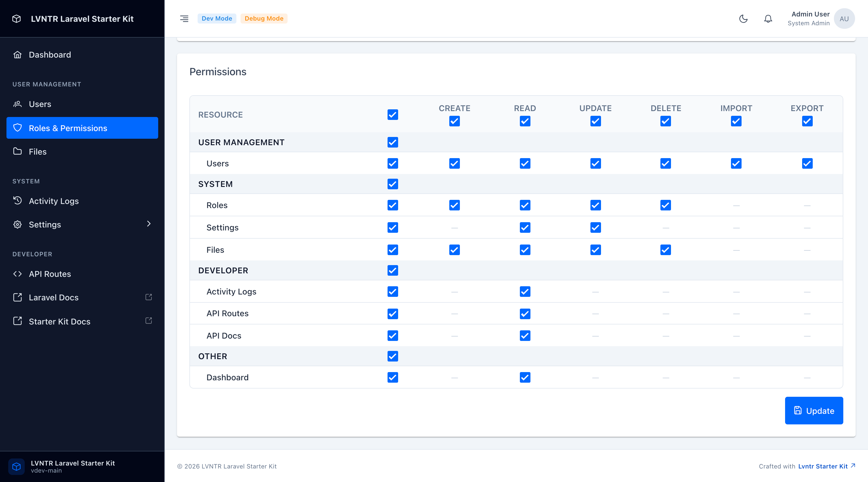Open Users page in sidebar
The height and width of the screenshot is (482, 868).
point(40,104)
